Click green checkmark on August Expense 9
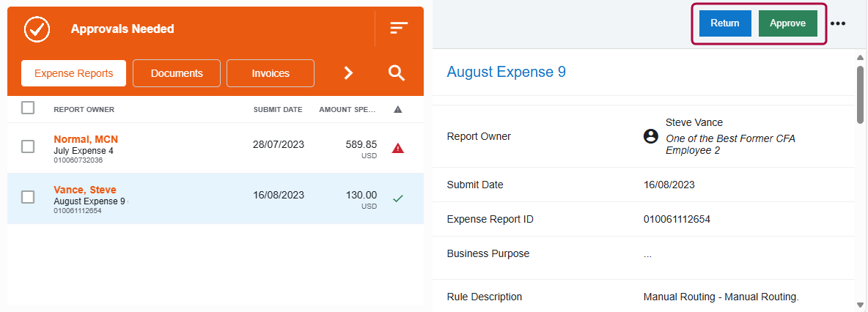This screenshot has width=868, height=312. [397, 198]
